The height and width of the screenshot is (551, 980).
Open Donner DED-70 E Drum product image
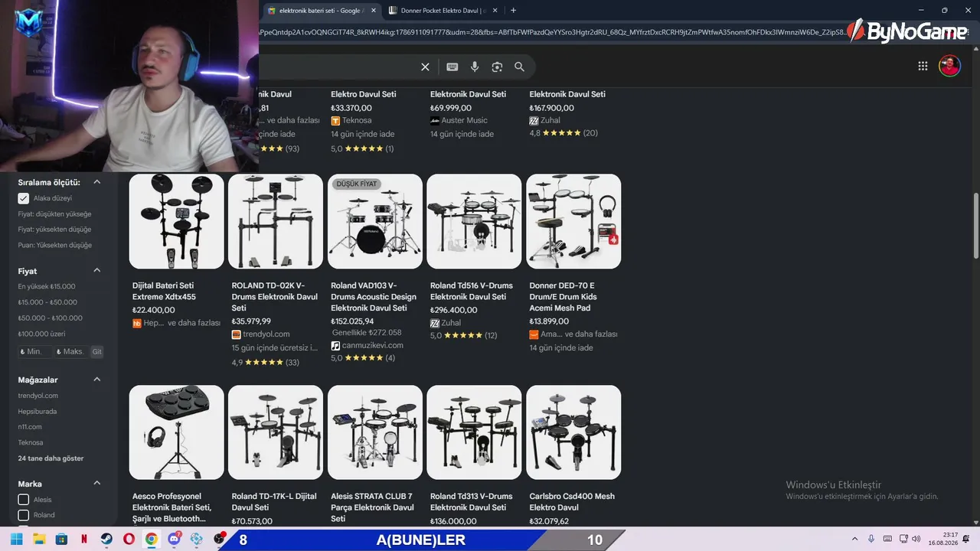point(573,221)
